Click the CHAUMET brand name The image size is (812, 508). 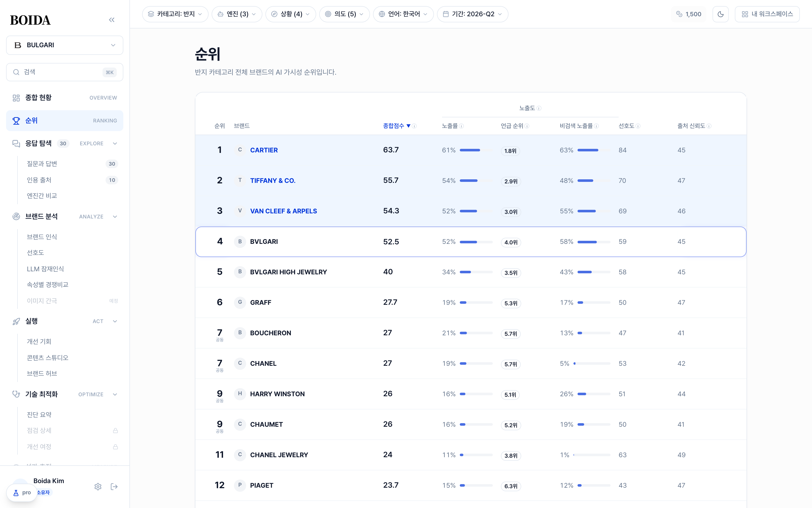(266, 424)
